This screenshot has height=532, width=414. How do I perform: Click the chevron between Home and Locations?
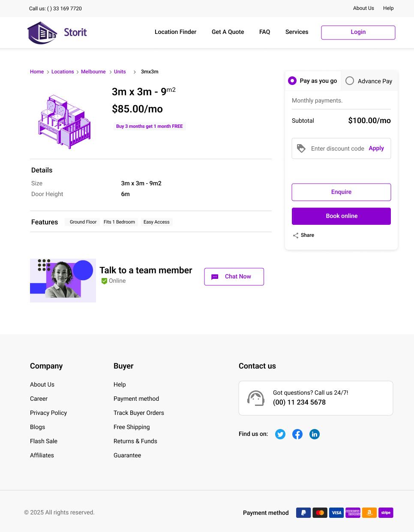48,72
